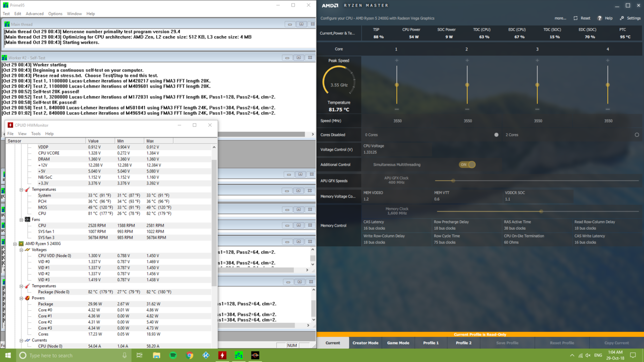Click the Reset Profile button

coord(561,343)
